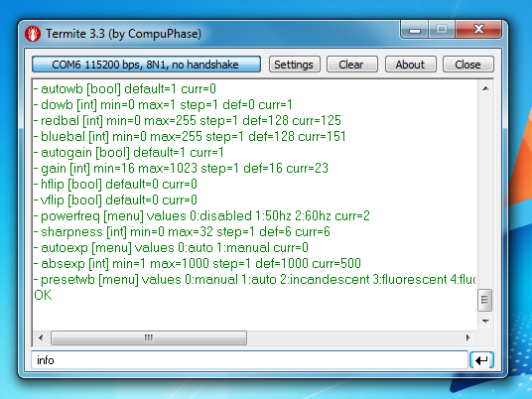
Task: Open the Settings dialog
Action: click(x=294, y=65)
